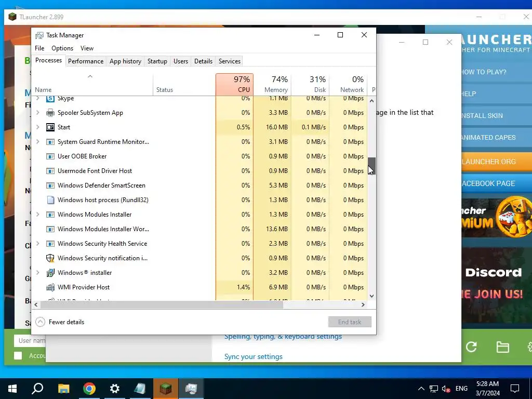Click the System Guard Runtime Monitor icon
The height and width of the screenshot is (399, 532).
coord(50,142)
